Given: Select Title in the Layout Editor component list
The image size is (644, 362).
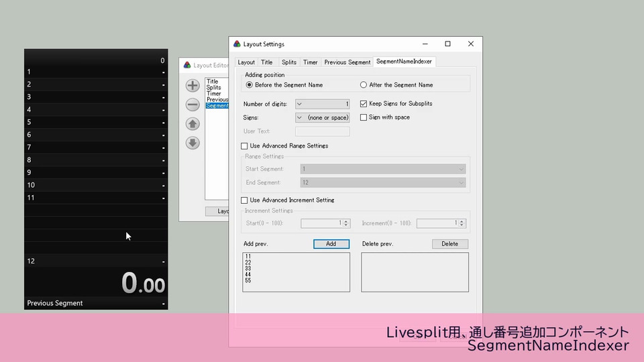Looking at the screenshot, I should click(x=213, y=81).
